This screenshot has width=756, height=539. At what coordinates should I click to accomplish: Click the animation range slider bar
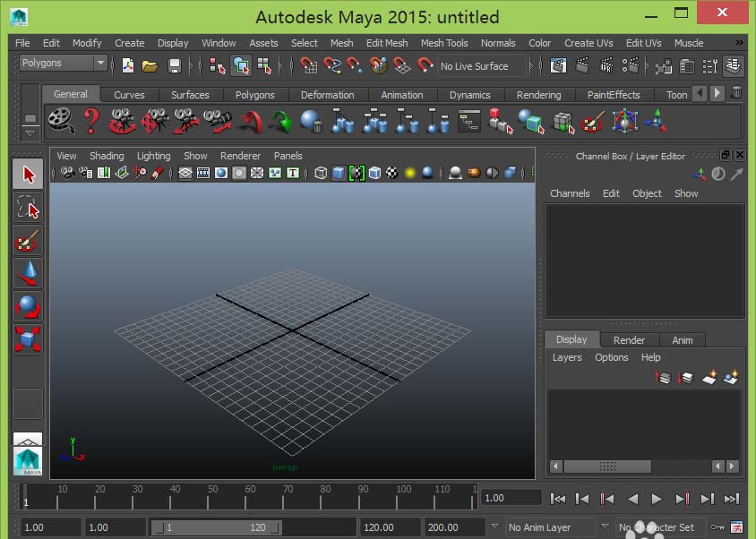[x=215, y=527]
